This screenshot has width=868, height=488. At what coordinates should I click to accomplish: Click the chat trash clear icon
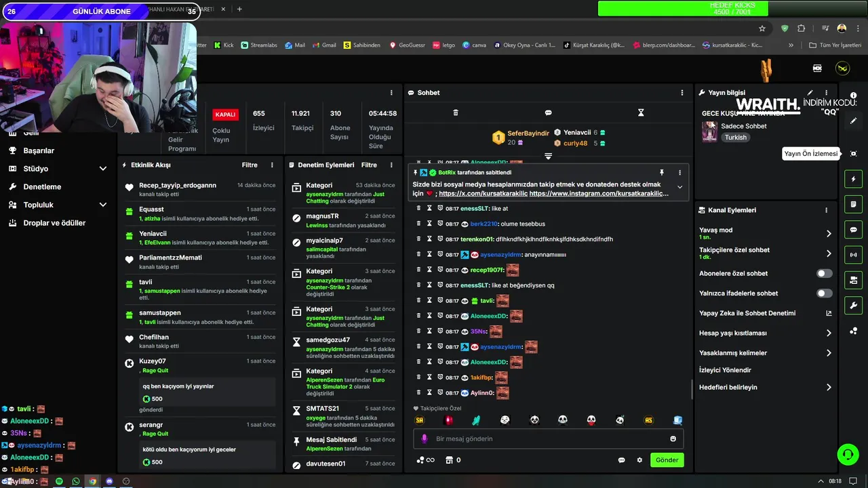point(456,113)
